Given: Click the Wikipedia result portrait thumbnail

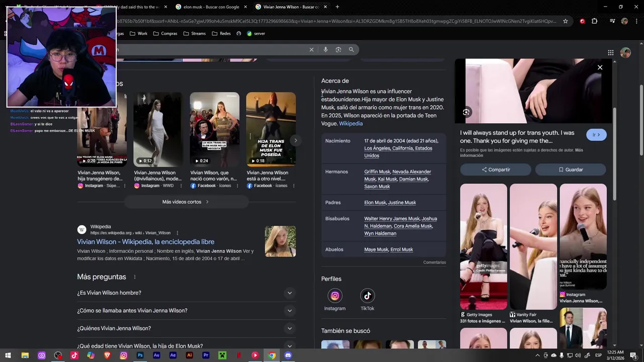Looking at the screenshot, I should pos(280,241).
